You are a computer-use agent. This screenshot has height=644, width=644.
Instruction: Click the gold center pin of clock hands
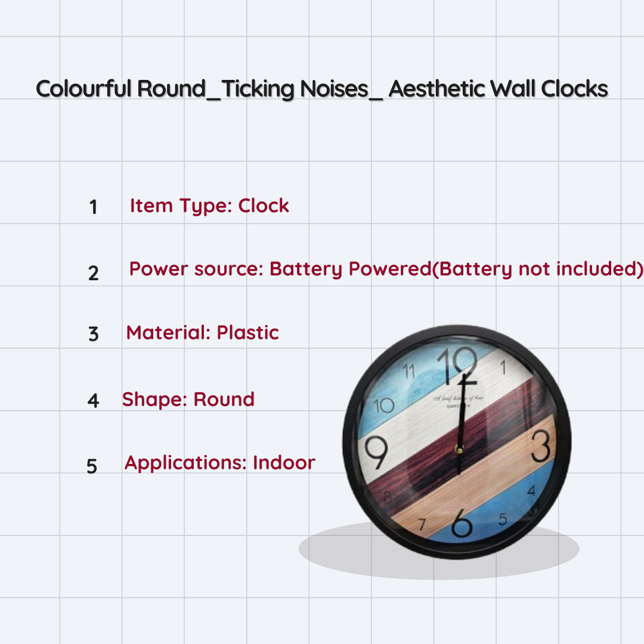tap(459, 450)
